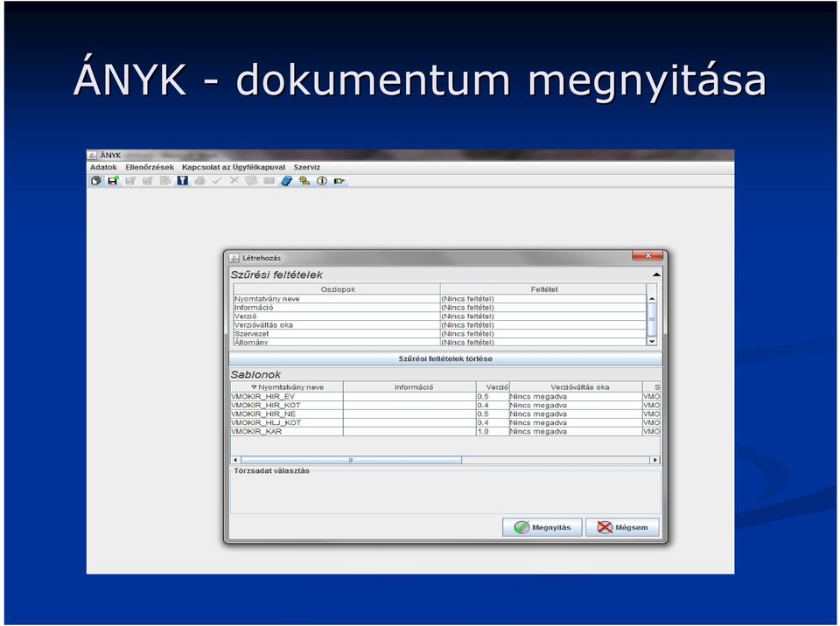This screenshot has height=626, width=840.
Task: Click the Verzióváltás oka filter row
Action: tap(440, 325)
